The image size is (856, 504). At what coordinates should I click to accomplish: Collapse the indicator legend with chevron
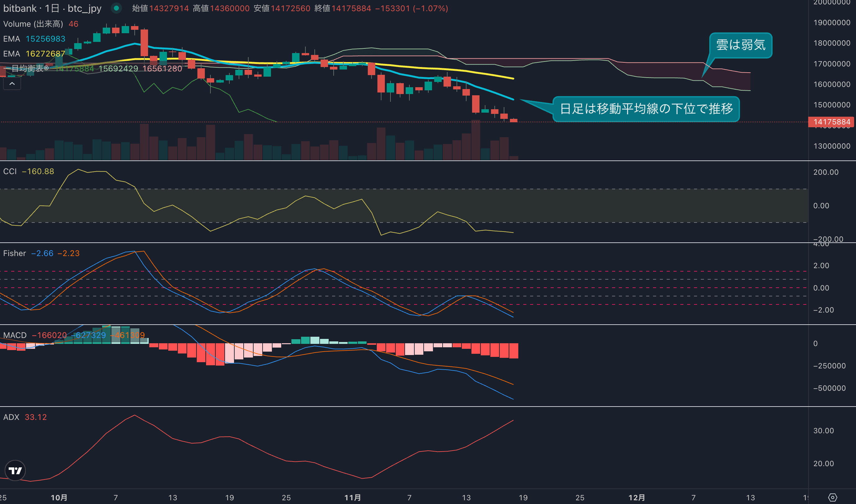12,83
